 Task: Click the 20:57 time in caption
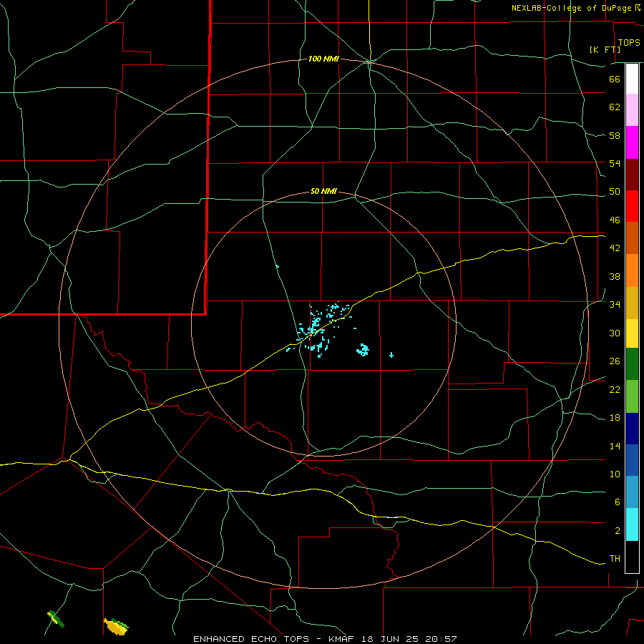[x=440, y=639]
